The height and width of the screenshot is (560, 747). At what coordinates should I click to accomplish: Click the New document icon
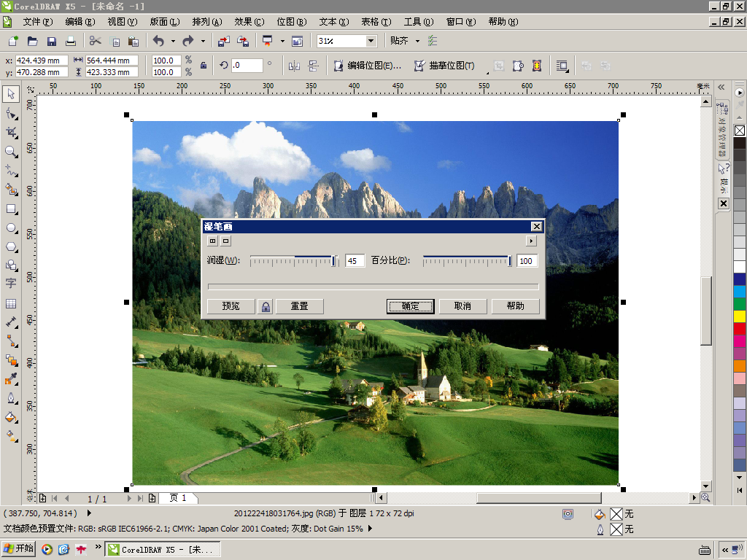point(13,41)
